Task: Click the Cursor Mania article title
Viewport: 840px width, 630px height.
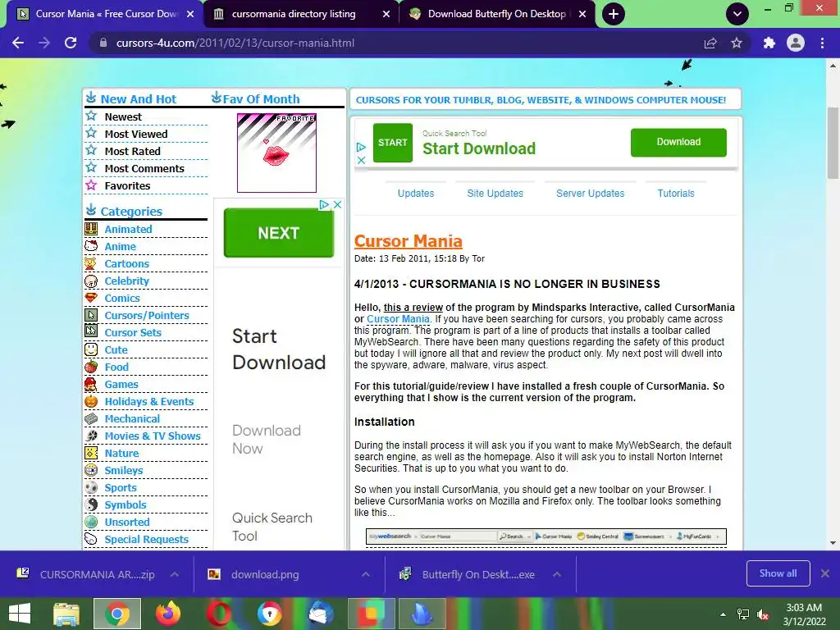Action: pos(409,241)
